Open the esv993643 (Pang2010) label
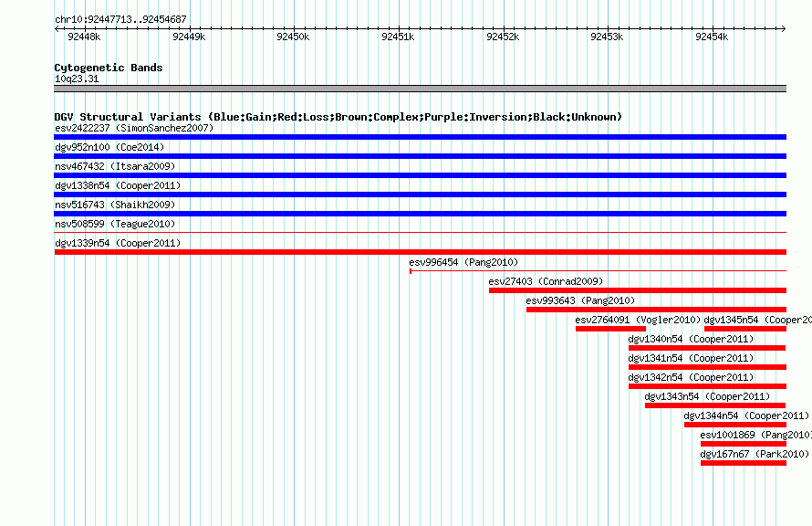The image size is (812, 526). pyautogui.click(x=580, y=300)
